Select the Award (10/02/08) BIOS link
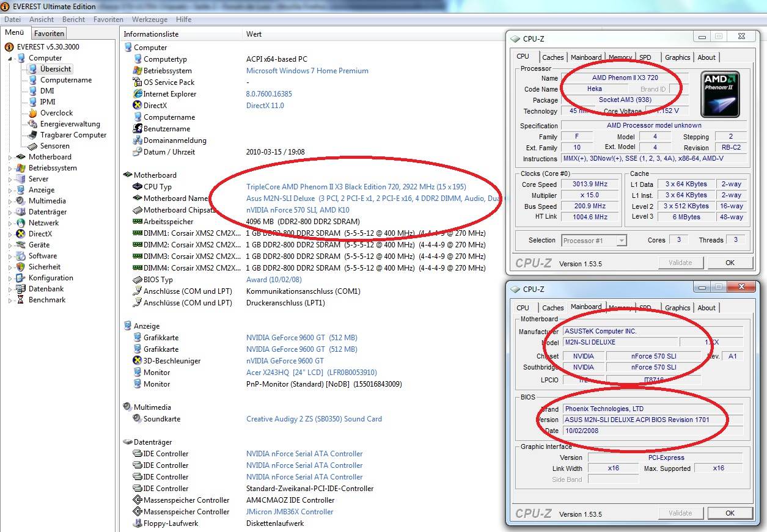Screen dimensions: 767x532 click(x=274, y=280)
